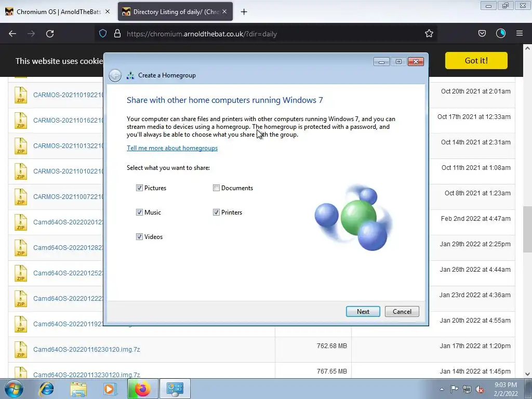Click zip icon of Oct 8th 2021 CARMOS row
The image size is (532, 399).
pos(21,197)
